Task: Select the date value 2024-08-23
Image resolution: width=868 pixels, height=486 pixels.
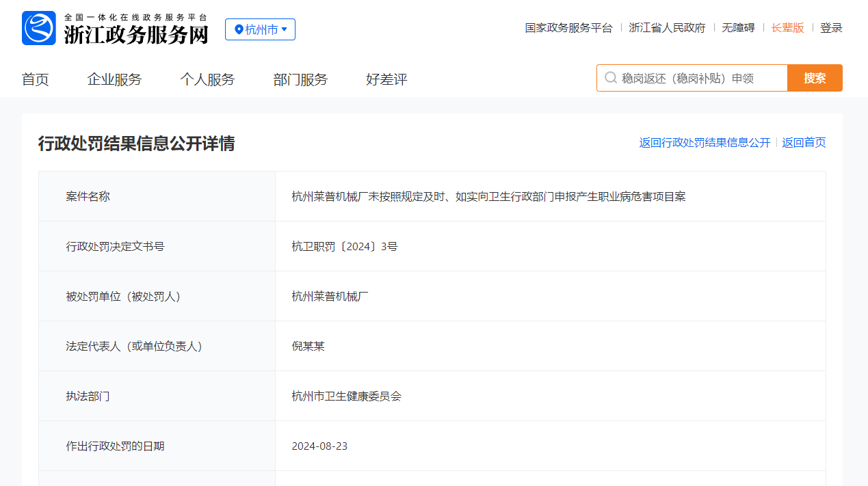Action: pyautogui.click(x=319, y=446)
